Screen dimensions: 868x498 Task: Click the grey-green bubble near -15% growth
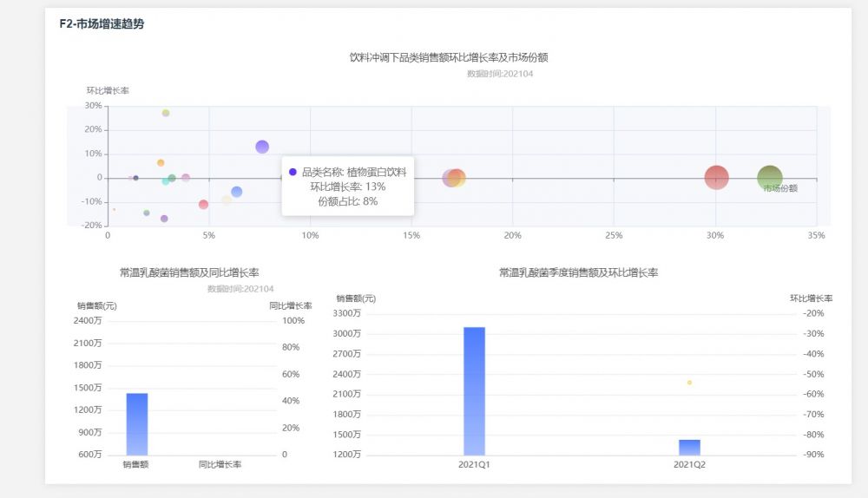pos(146,213)
